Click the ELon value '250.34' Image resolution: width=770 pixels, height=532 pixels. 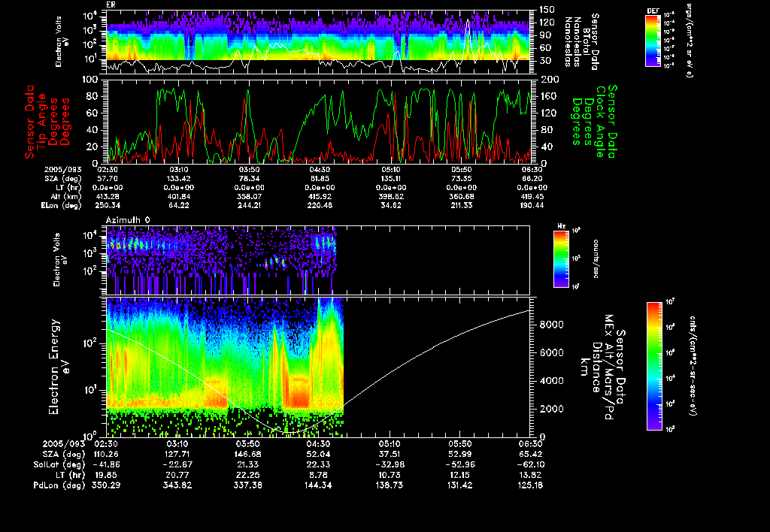pyautogui.click(x=107, y=206)
